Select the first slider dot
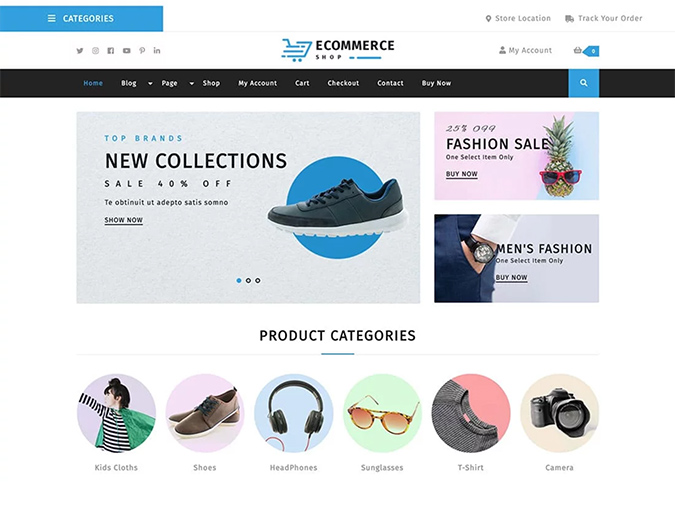The image size is (675, 508). (239, 281)
